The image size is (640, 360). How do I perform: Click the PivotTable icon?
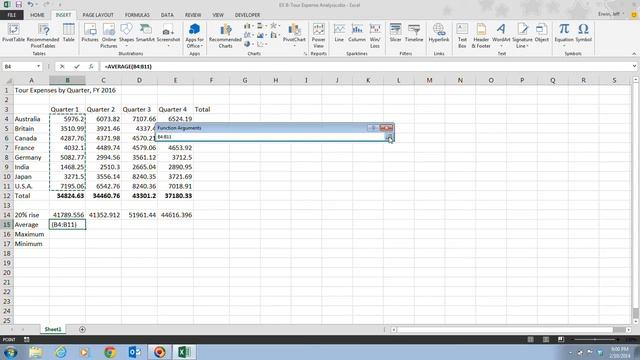click(13, 33)
